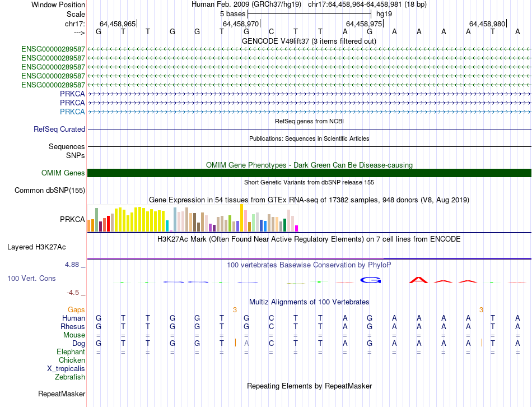Click the orange Gaps label
The width and height of the screenshot is (532, 407).
tap(76, 309)
